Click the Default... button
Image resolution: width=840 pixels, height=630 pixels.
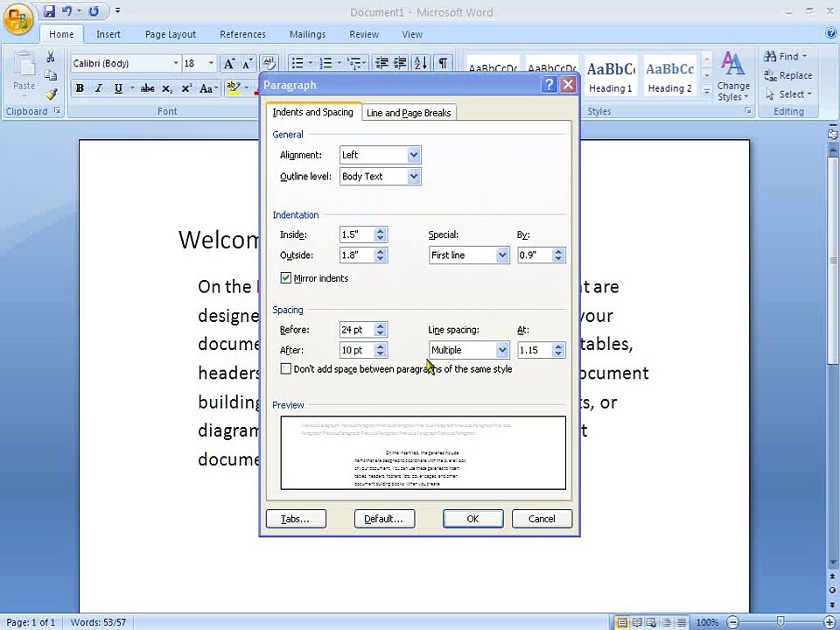click(x=384, y=519)
